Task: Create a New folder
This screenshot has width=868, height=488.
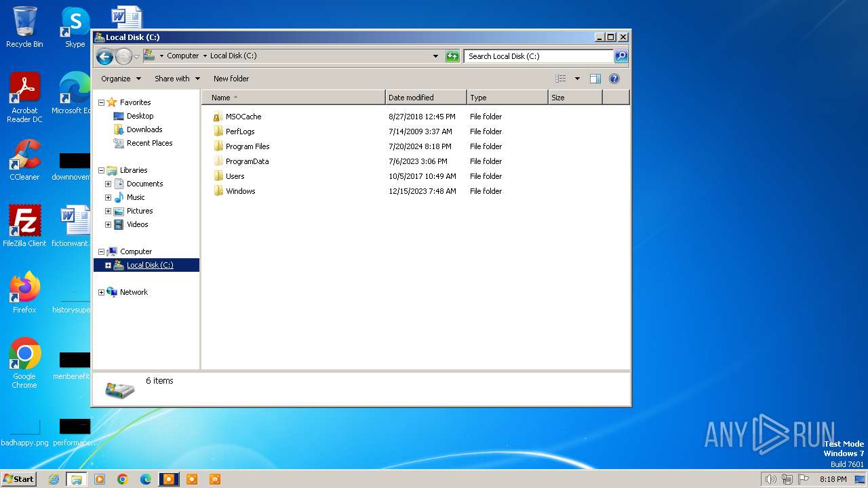Action: pos(231,79)
